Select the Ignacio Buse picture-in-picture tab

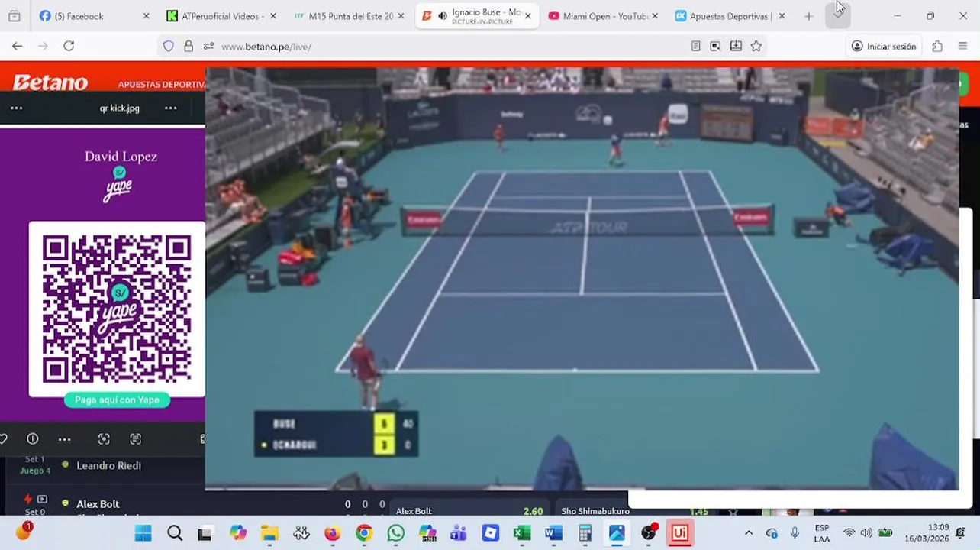[x=477, y=16]
